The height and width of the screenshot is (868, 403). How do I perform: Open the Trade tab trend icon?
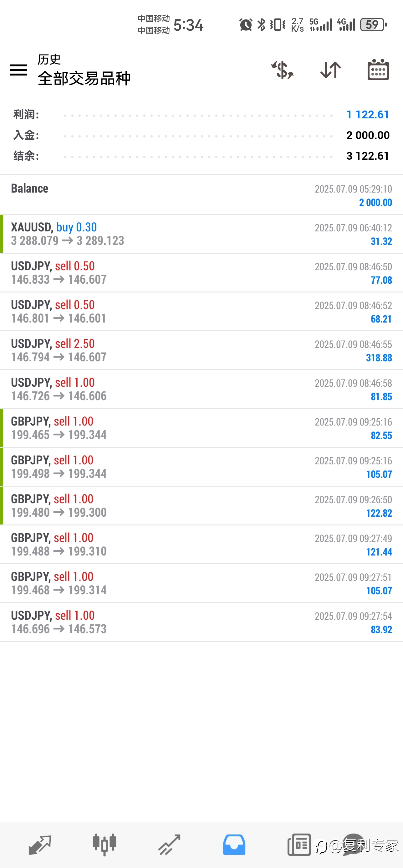click(x=169, y=845)
